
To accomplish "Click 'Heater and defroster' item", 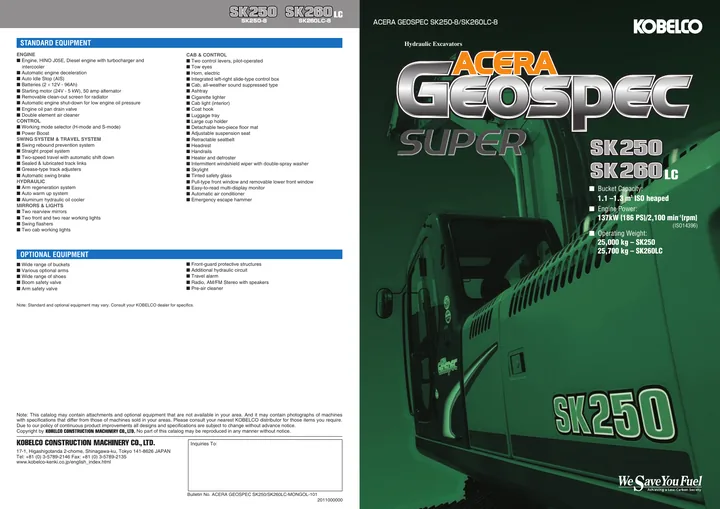I will pos(213,158).
